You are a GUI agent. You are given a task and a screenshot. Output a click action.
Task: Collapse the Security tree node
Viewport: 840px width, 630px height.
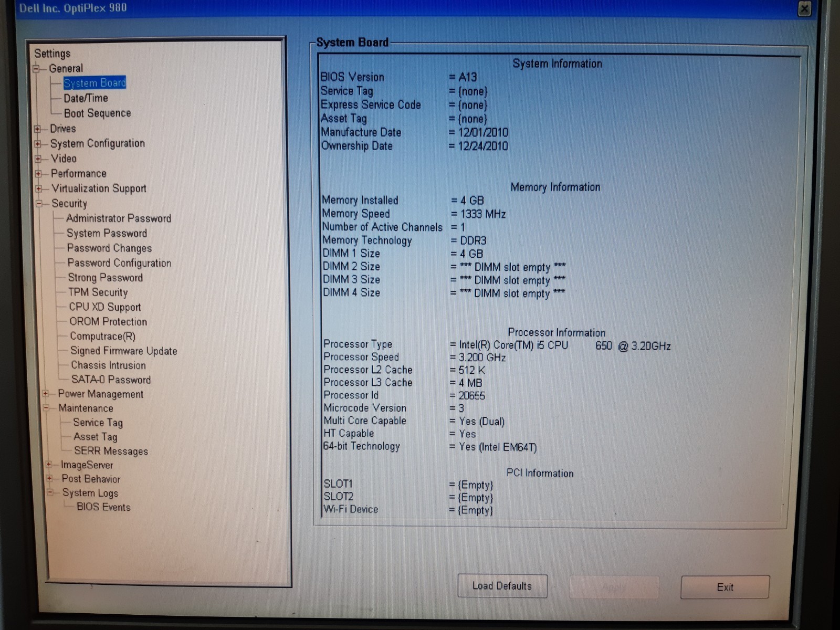[x=39, y=204]
